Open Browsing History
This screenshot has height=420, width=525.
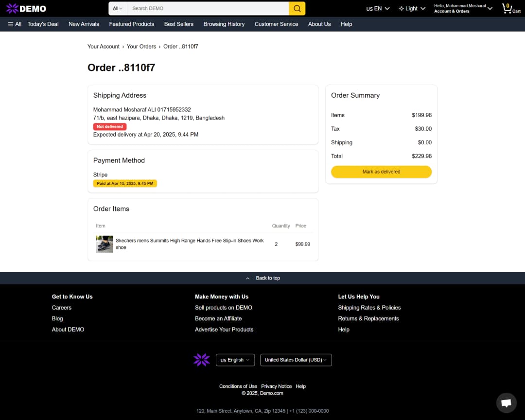(224, 24)
